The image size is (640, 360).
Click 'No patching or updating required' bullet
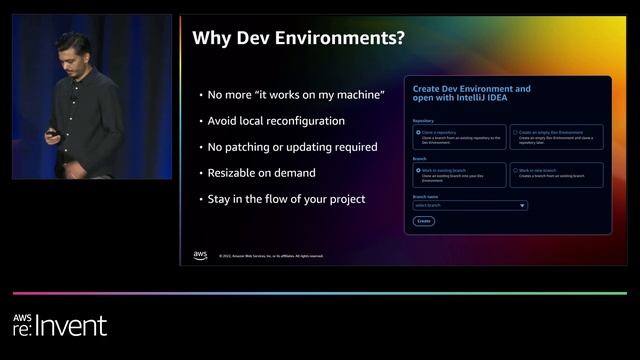292,147
